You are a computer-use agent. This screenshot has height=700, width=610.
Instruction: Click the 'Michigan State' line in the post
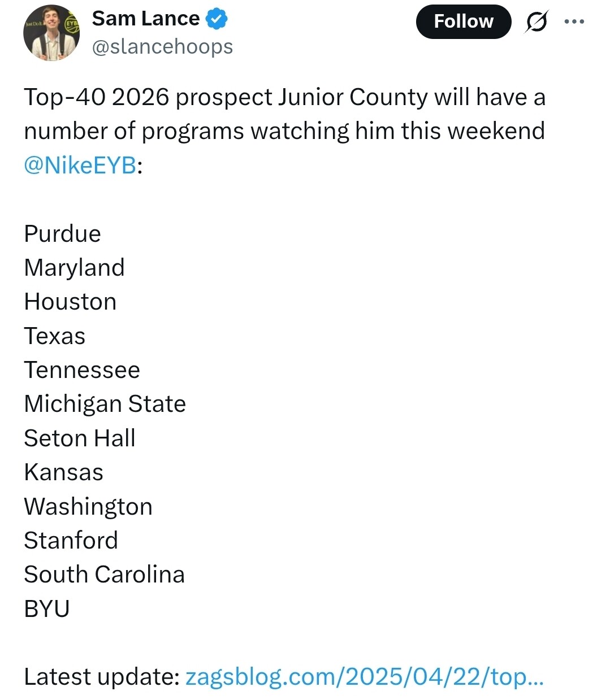pyautogui.click(x=105, y=405)
